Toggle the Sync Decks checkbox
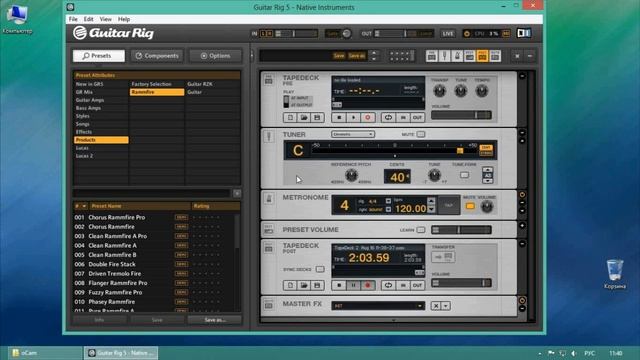The image size is (640, 360). [320, 269]
